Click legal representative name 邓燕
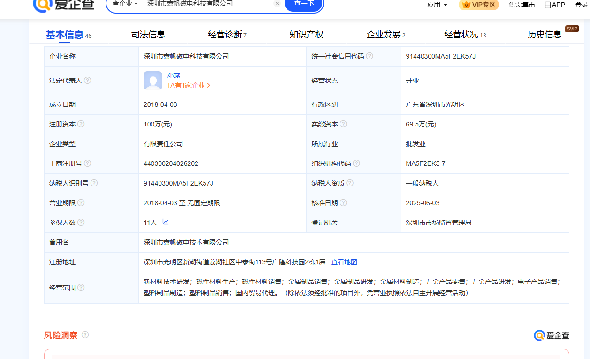 [x=174, y=75]
